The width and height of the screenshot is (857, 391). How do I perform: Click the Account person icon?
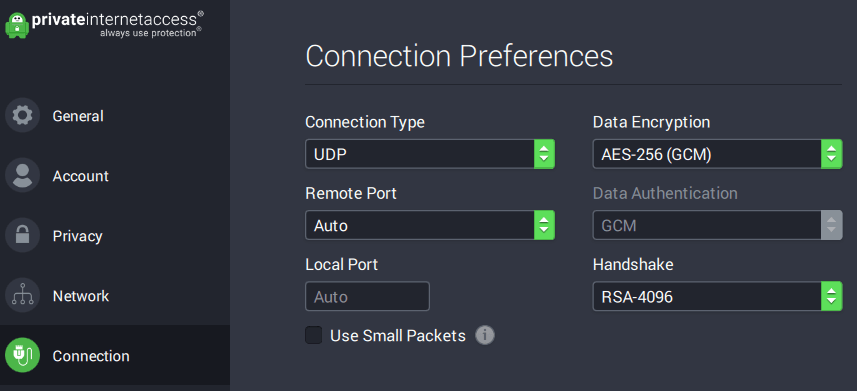(22, 176)
